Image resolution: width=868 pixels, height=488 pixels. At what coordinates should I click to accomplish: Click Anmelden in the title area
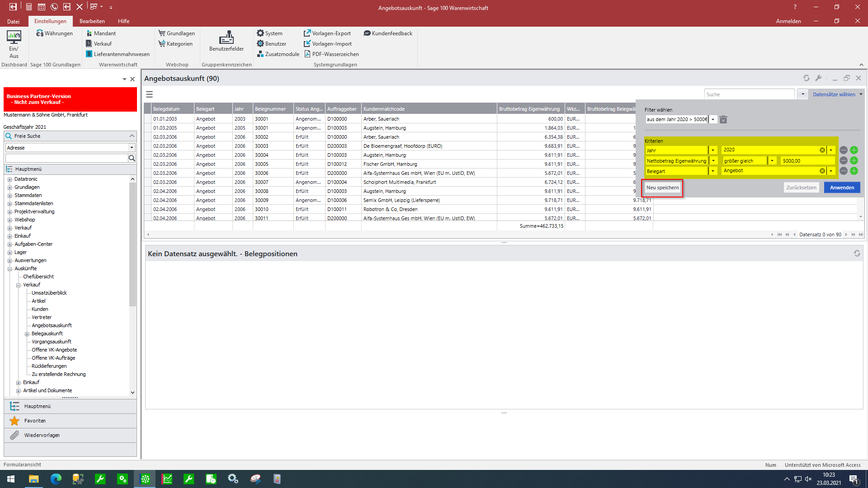point(788,21)
